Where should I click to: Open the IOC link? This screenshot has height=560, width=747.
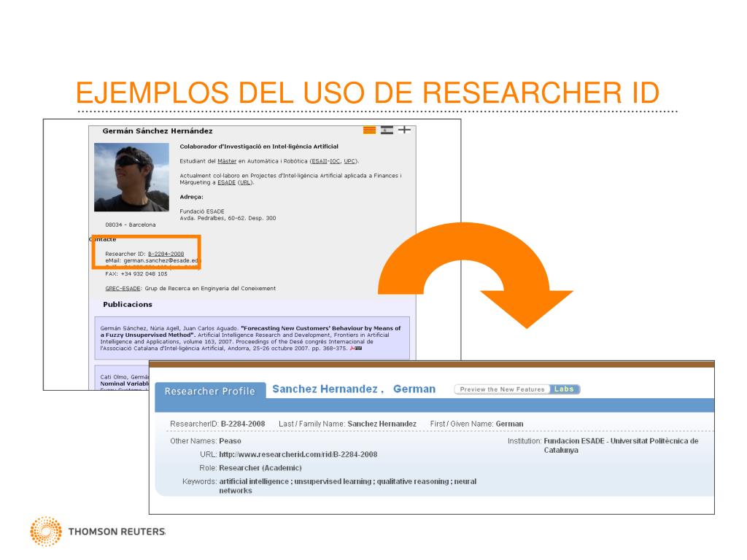[x=334, y=161]
